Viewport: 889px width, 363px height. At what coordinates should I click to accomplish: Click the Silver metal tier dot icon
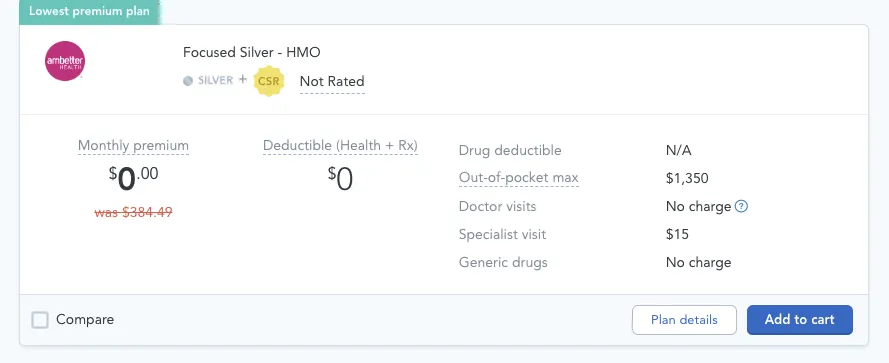point(188,81)
